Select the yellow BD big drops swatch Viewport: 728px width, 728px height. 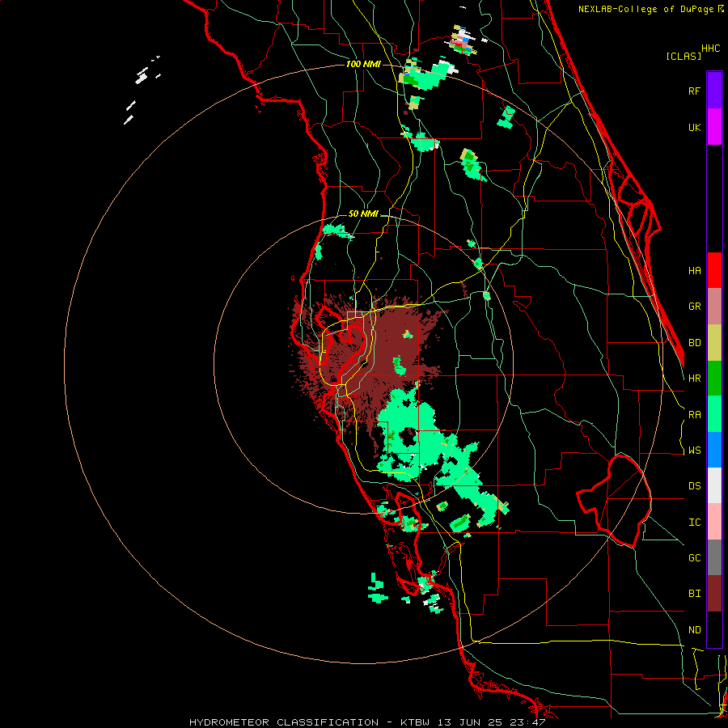pyautogui.click(x=714, y=343)
